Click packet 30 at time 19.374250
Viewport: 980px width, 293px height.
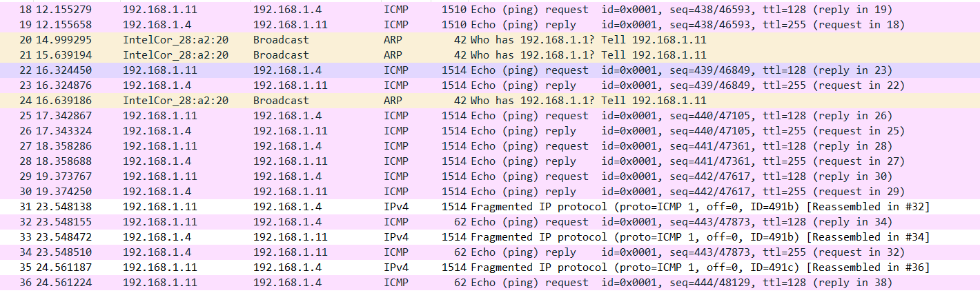point(483,192)
